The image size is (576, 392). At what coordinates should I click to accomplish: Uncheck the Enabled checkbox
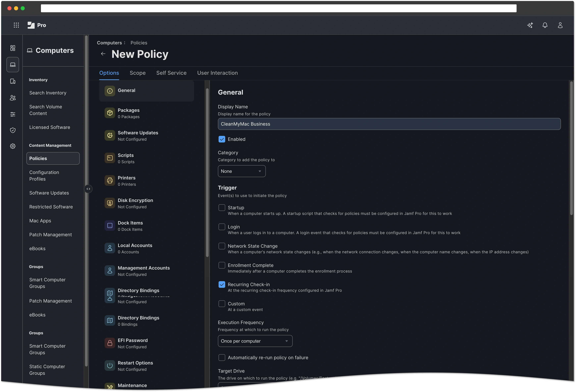pyautogui.click(x=222, y=139)
